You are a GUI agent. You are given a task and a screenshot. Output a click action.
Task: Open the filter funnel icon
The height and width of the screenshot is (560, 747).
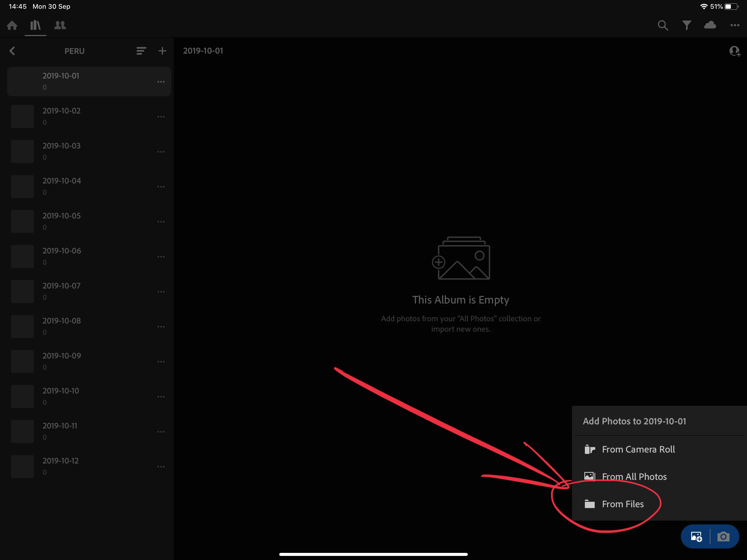click(x=687, y=25)
